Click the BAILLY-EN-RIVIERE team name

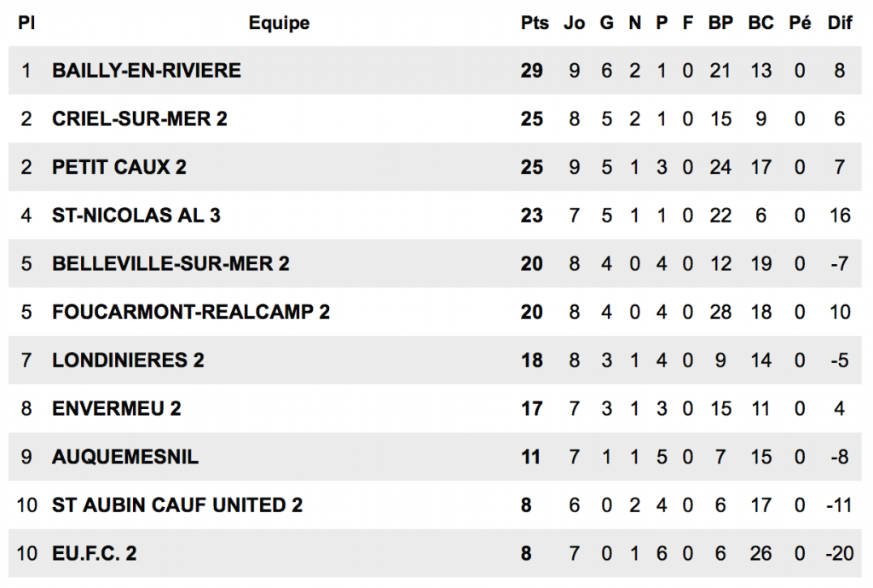click(147, 71)
